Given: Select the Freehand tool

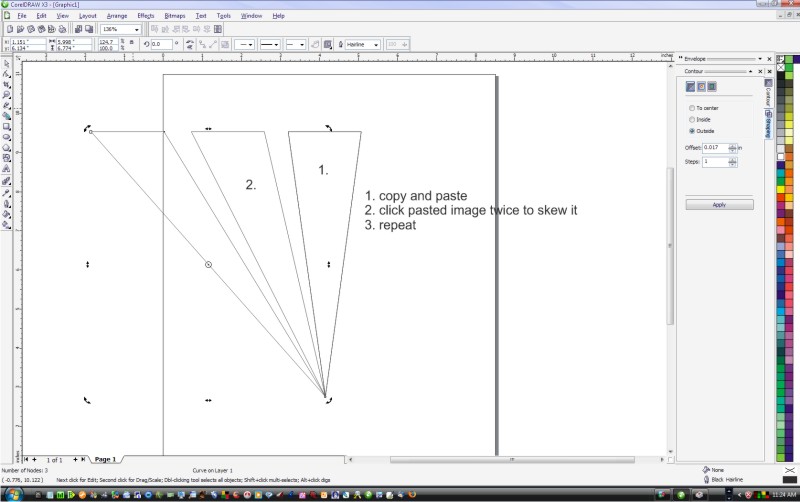Looking at the screenshot, I should (x=6, y=106).
